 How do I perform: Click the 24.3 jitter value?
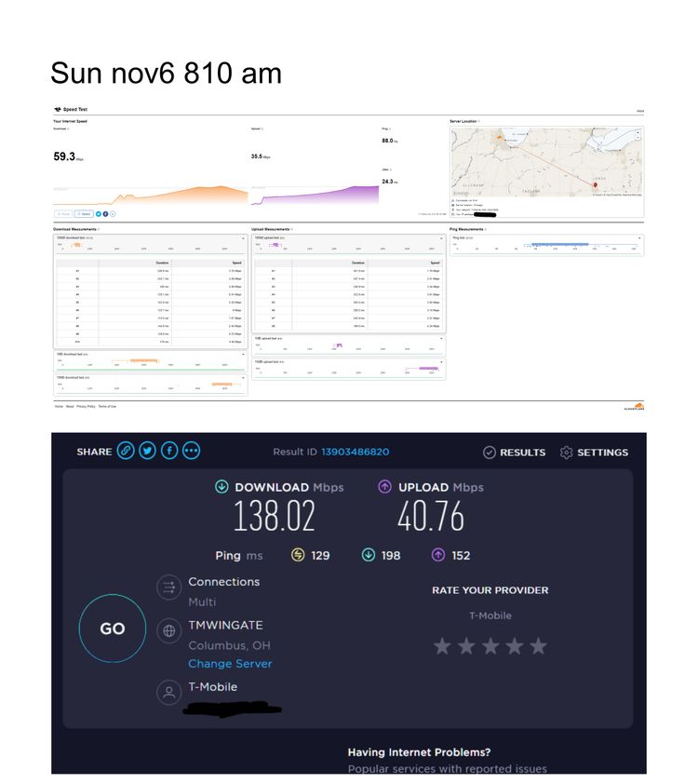pos(387,182)
